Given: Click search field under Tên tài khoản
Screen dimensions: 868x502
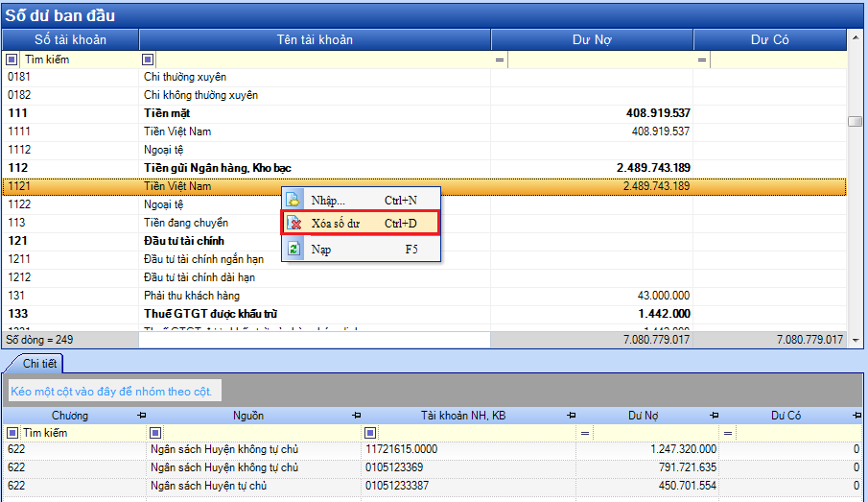Looking at the screenshot, I should click(x=323, y=60).
